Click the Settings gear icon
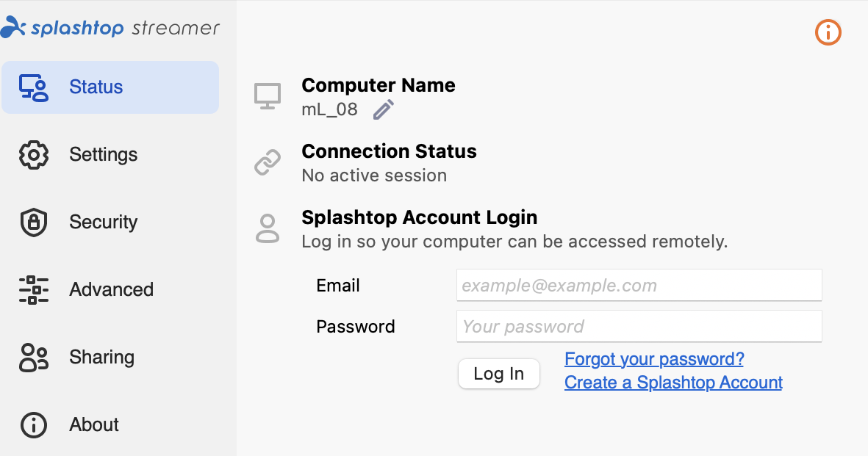This screenshot has height=456, width=868. 33,155
